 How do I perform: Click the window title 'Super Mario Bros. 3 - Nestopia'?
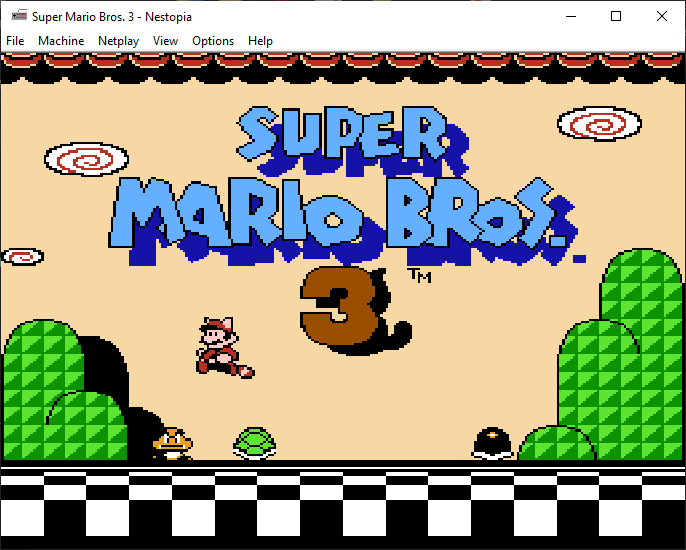pyautogui.click(x=112, y=17)
